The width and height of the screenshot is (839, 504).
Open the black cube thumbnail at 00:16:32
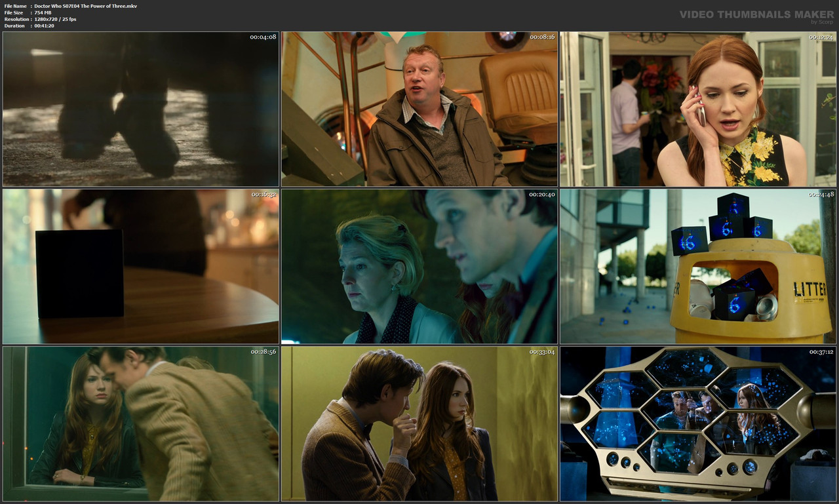coord(140,266)
